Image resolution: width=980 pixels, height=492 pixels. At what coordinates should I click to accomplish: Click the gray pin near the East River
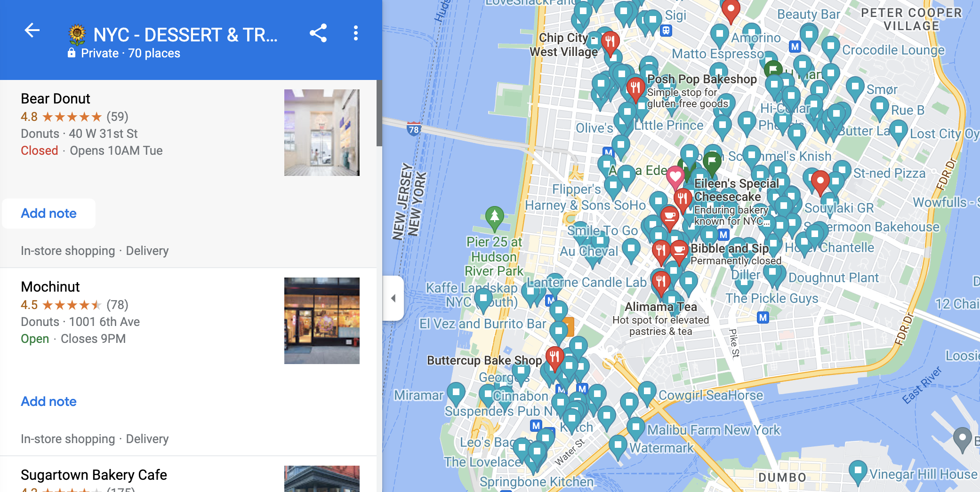point(962,439)
